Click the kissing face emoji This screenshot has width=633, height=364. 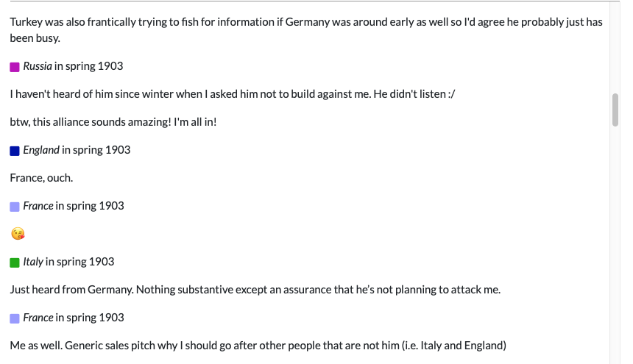click(18, 234)
